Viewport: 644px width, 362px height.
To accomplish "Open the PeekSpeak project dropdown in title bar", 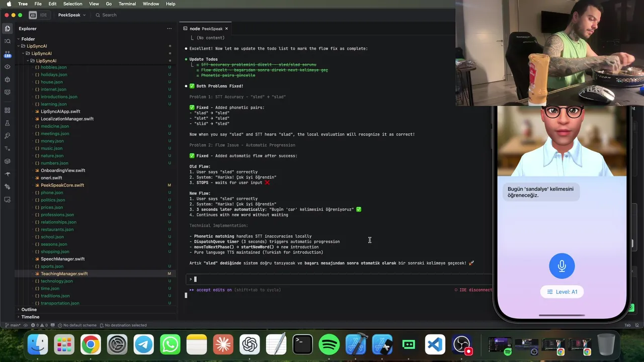I will click(x=72, y=15).
